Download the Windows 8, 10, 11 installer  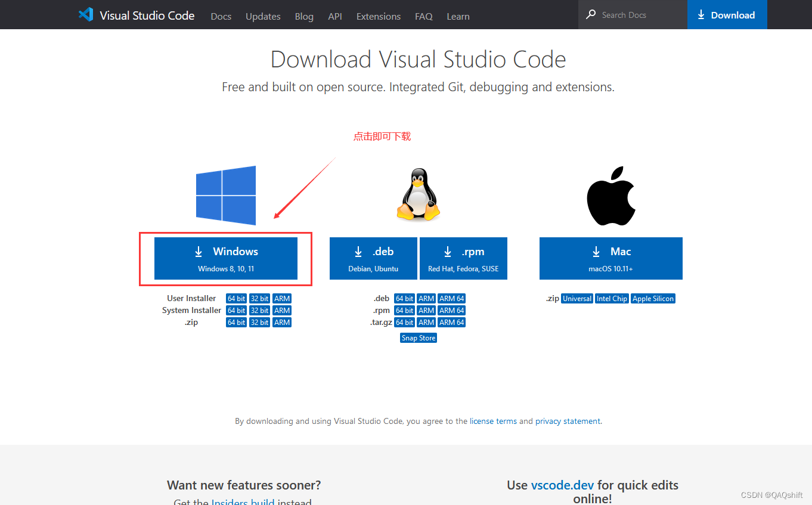[226, 258]
